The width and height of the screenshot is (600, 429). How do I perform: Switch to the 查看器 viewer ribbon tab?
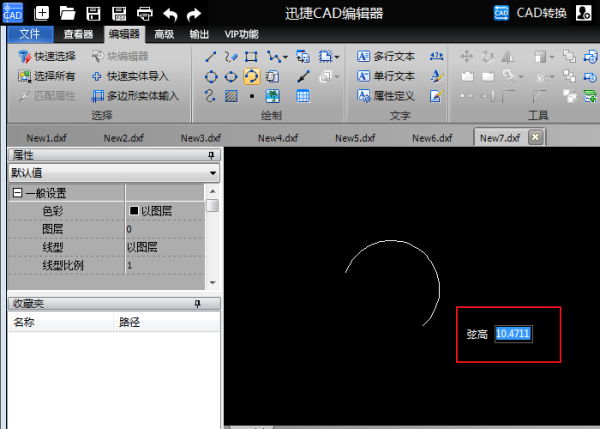click(x=78, y=33)
